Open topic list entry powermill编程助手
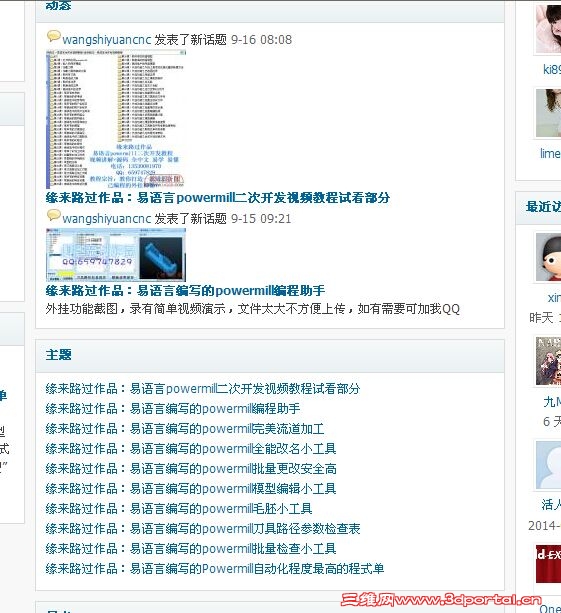 pyautogui.click(x=173, y=409)
